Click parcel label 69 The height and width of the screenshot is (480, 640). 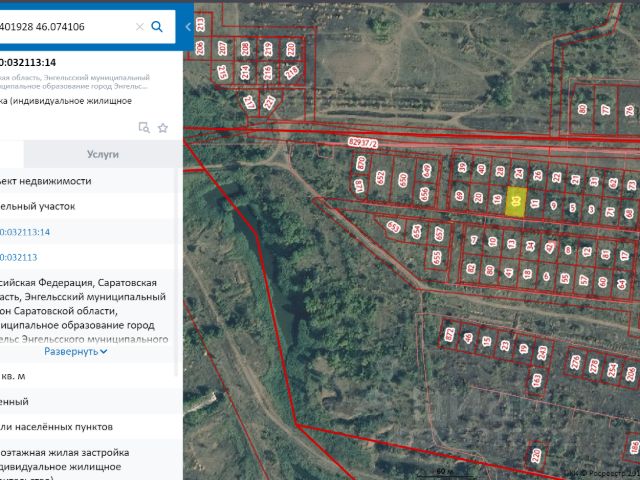tap(460, 195)
